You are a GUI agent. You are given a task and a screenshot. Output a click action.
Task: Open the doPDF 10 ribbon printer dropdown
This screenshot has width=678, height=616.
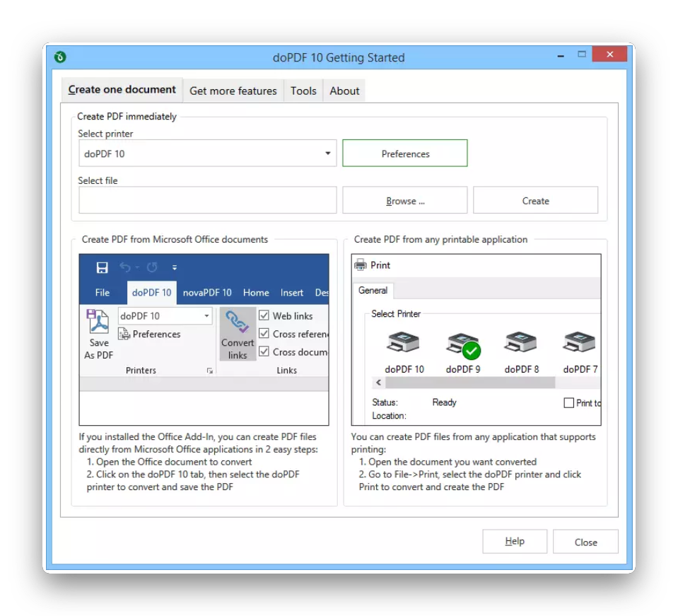pos(206,316)
